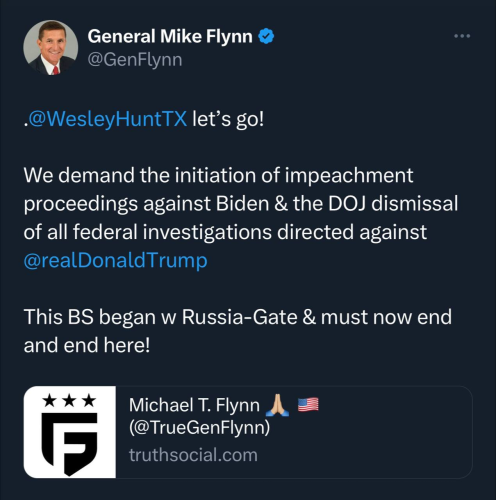Screen dimensions: 496x500
Task: Click the "and end here!" text line
Action: [87, 345]
